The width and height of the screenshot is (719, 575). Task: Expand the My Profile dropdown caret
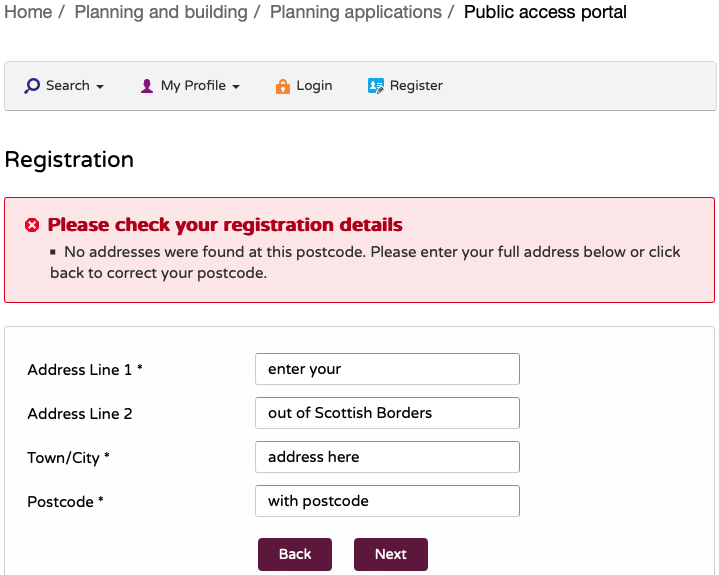pyautogui.click(x=236, y=87)
